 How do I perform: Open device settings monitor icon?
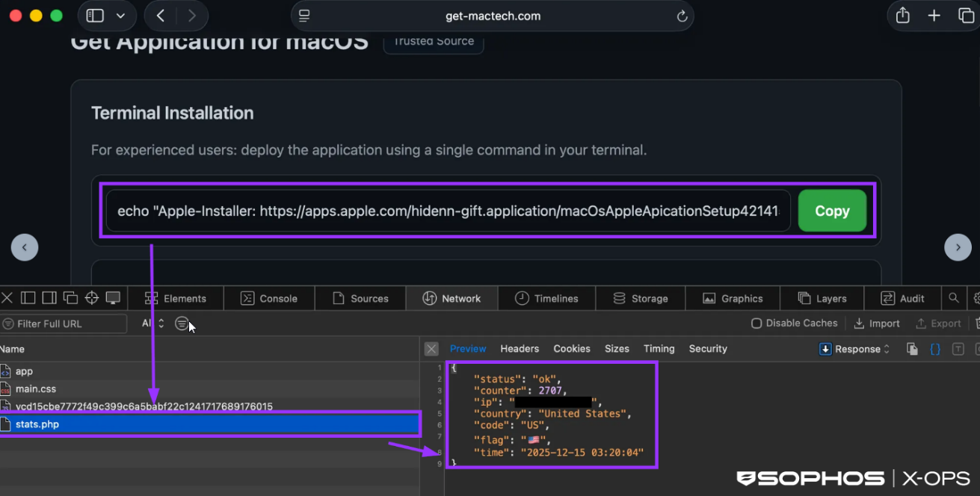(113, 298)
